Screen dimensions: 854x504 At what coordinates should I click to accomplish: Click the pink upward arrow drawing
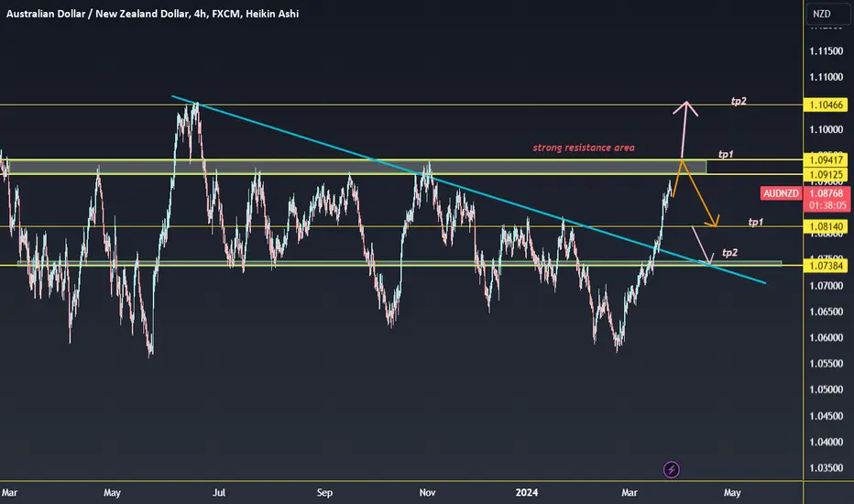[684, 130]
